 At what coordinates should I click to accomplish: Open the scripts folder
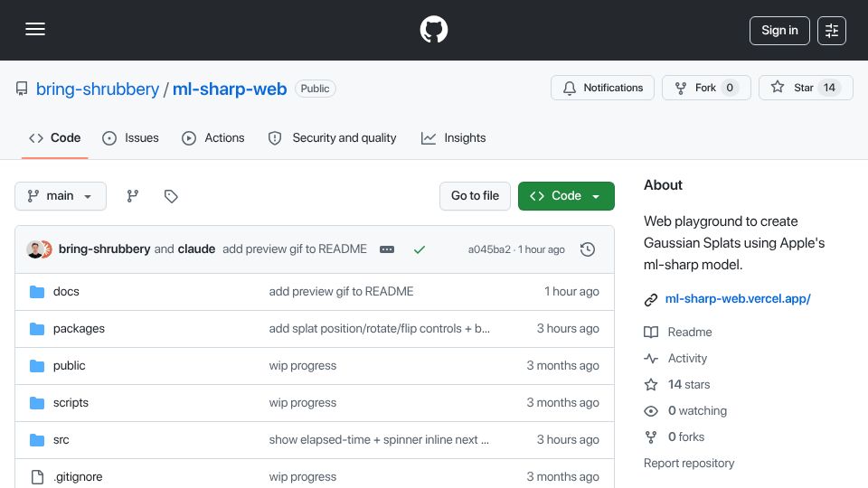pyautogui.click(x=71, y=403)
